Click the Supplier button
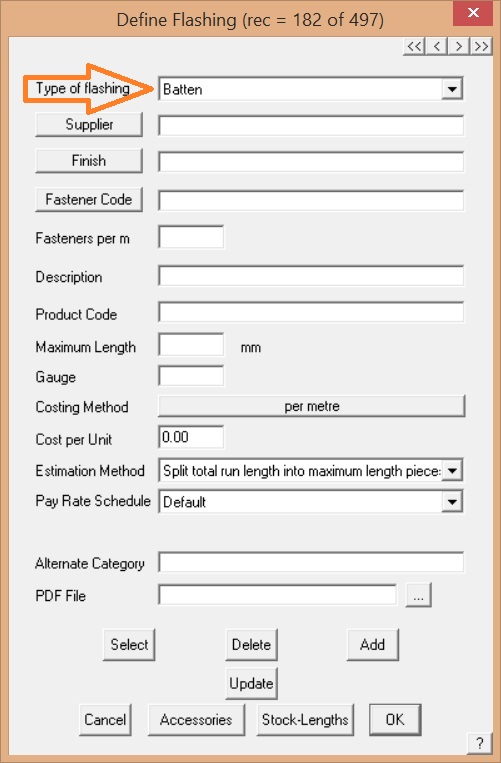The image size is (501, 763). [x=89, y=125]
